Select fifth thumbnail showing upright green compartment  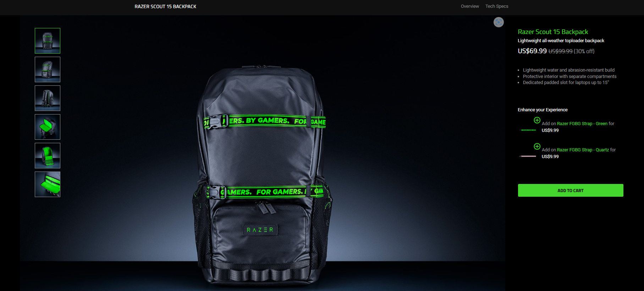(48, 156)
